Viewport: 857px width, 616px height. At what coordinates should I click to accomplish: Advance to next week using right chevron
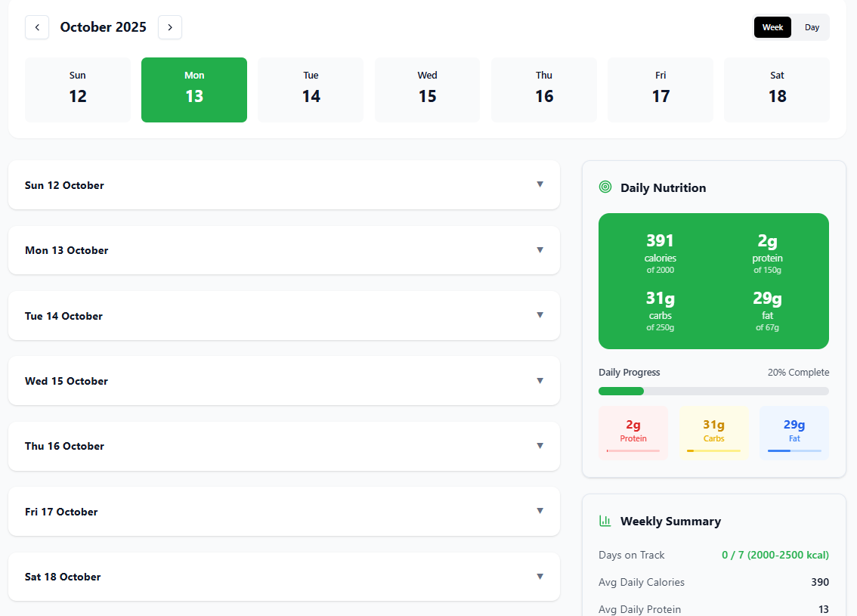point(170,27)
